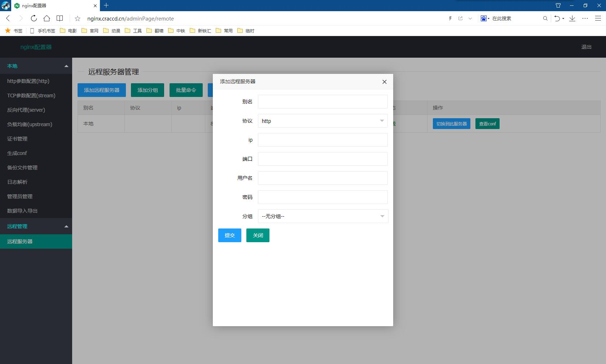This screenshot has height=364, width=606.
Task: Open the Baidu search engine selector
Action: click(484, 18)
